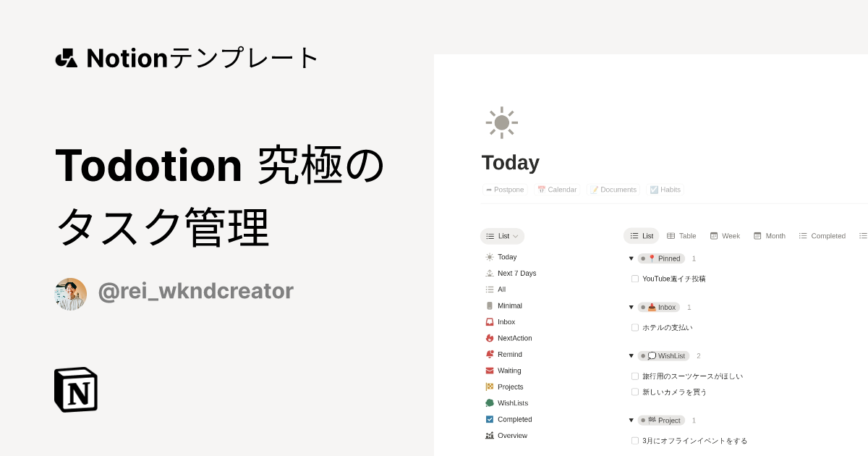The height and width of the screenshot is (456, 868).
Task: Click the NextAction flame icon
Action: 490,338
